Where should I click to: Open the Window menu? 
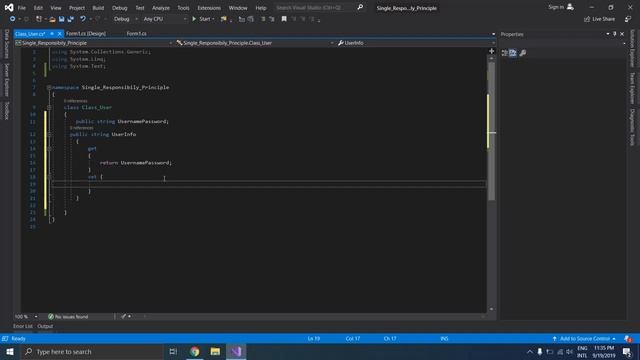click(238, 8)
